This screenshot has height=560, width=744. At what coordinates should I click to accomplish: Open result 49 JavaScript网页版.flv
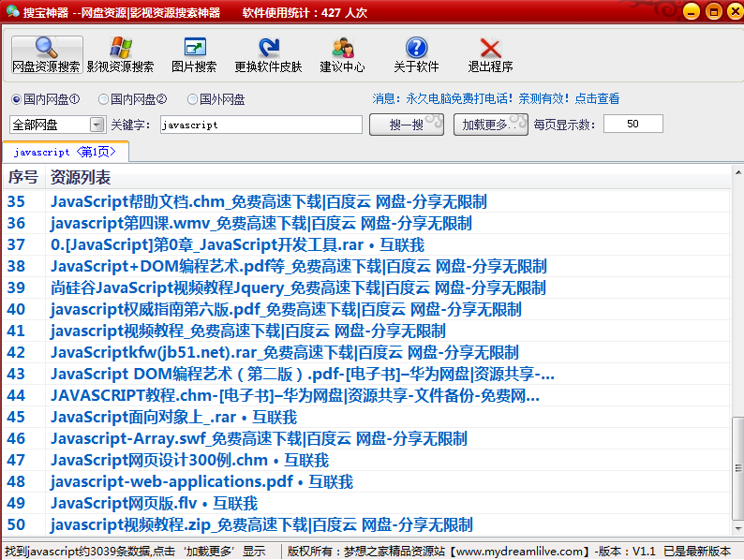point(155,503)
